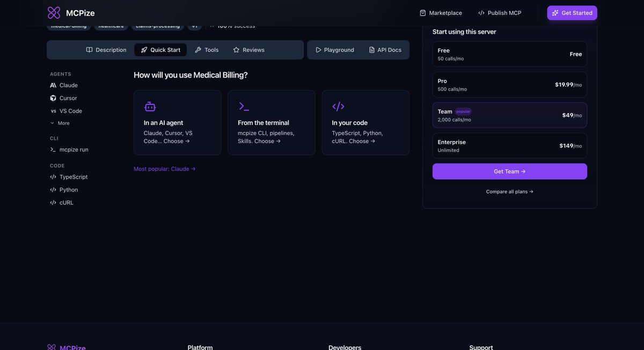The width and height of the screenshot is (644, 350).
Task: Click the VS Code icon in sidebar
Action: [x=53, y=111]
